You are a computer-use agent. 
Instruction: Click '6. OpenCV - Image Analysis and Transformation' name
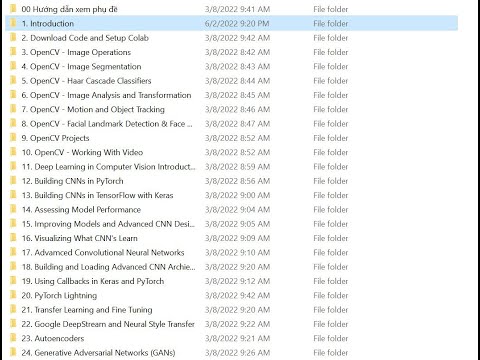pyautogui.click(x=106, y=95)
